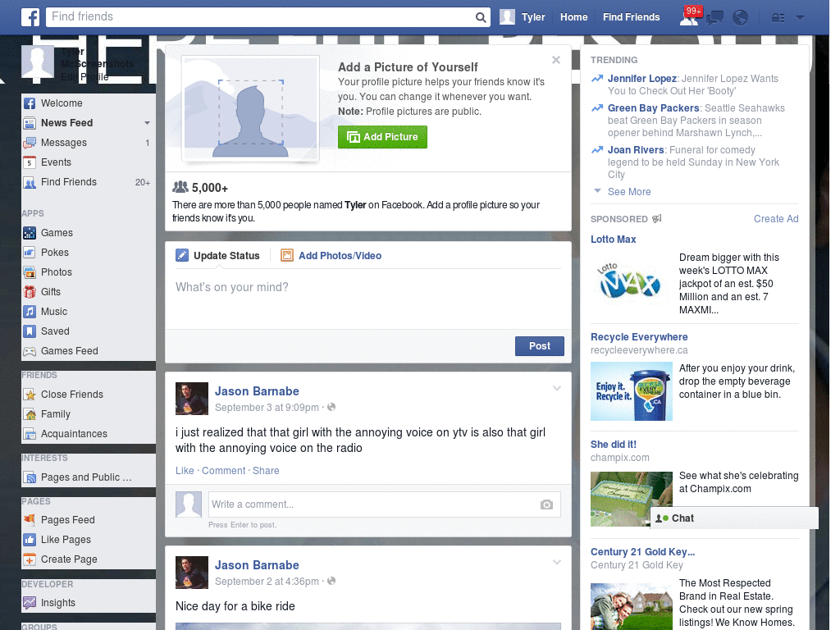Open the She did it! ad
Screen dimensions: 840x630
pyautogui.click(x=613, y=445)
